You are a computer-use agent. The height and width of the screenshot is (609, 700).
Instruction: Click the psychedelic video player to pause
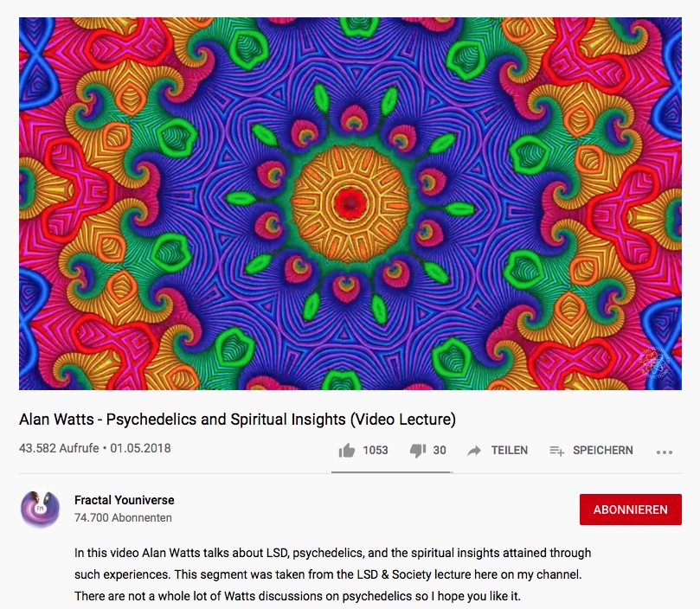(x=350, y=203)
